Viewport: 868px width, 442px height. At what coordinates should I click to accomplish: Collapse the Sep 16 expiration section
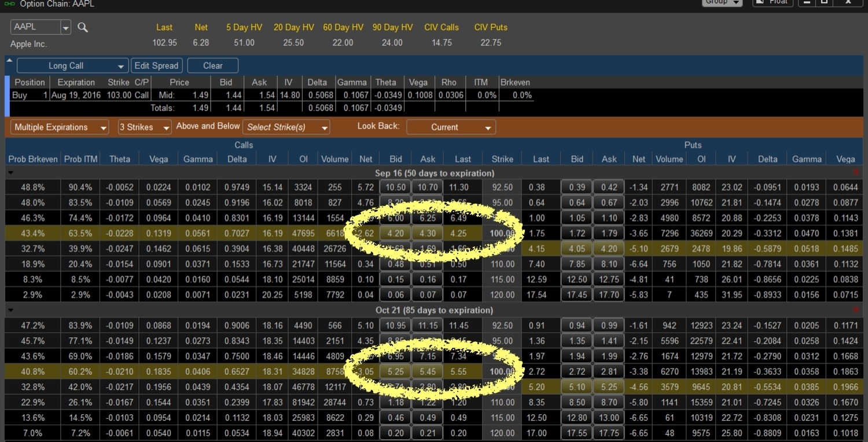point(10,173)
